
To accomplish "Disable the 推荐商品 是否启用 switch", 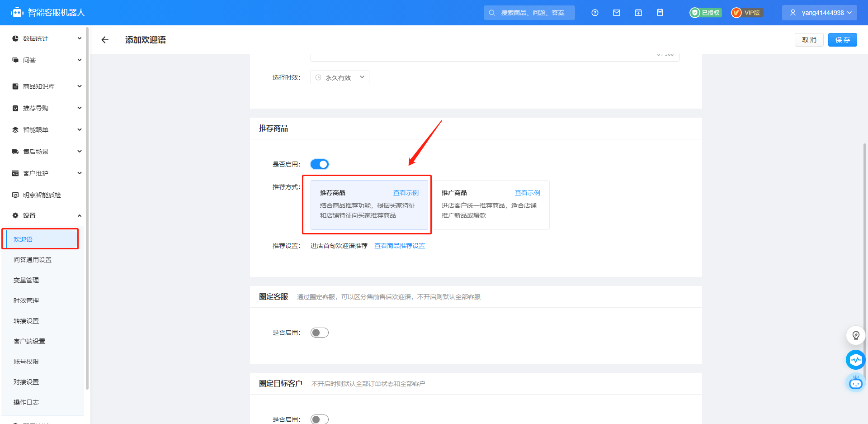I will pyautogui.click(x=320, y=164).
